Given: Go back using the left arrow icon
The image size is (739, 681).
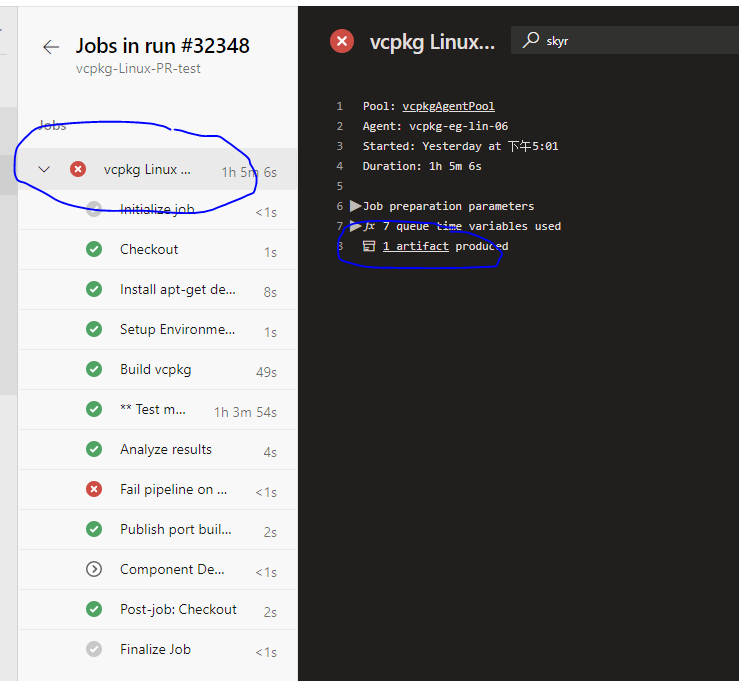Looking at the screenshot, I should click(51, 47).
